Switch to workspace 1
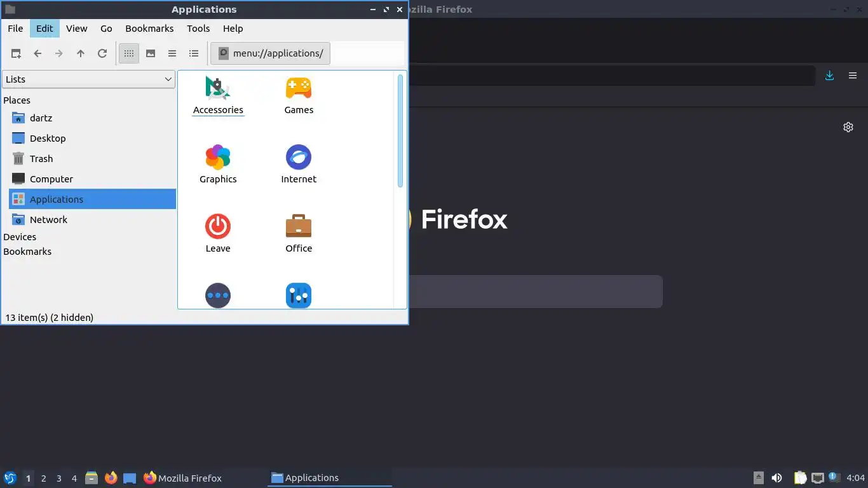Screen dimensions: 868x488 [28, 478]
